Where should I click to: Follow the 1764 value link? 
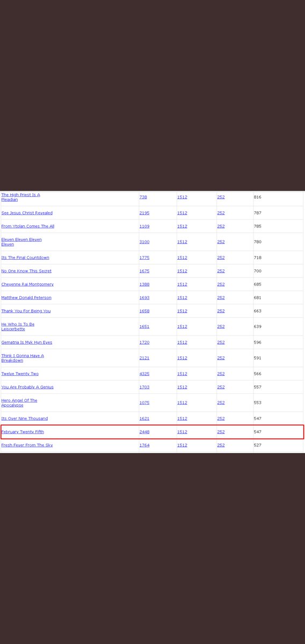(144, 445)
